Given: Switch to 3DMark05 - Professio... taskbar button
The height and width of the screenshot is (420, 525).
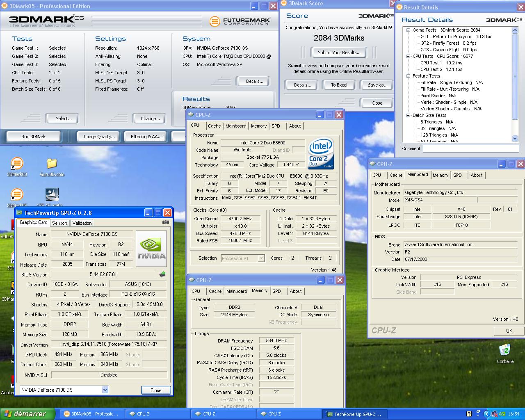Looking at the screenshot, I should (92, 414).
